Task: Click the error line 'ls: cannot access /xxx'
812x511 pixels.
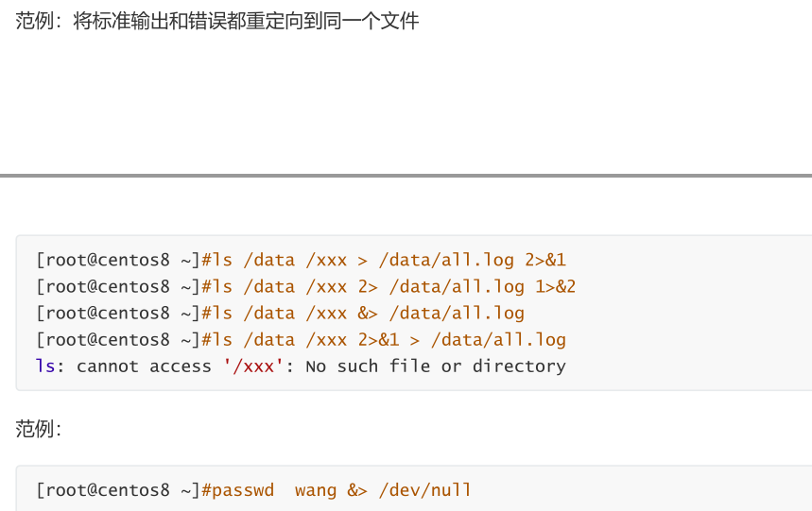Action: tap(301, 366)
